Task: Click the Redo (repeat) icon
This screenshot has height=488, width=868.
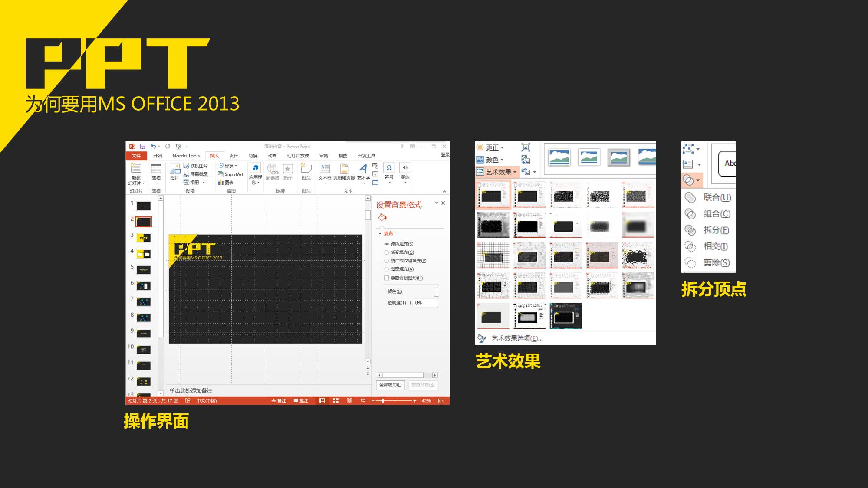Action: pyautogui.click(x=168, y=146)
